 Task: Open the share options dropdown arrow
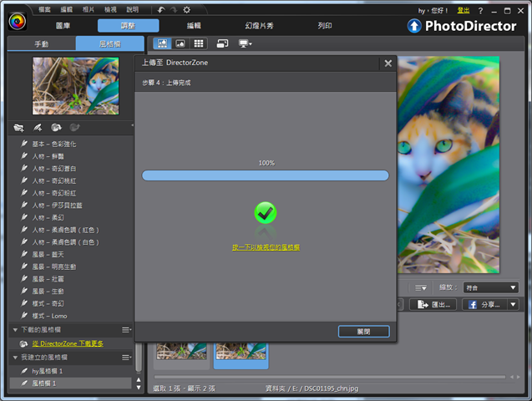tap(513, 305)
